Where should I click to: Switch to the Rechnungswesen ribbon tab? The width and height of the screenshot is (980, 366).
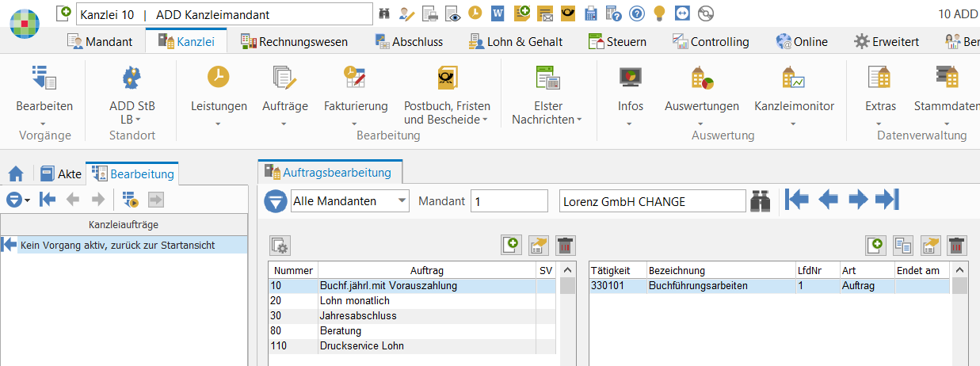295,41
